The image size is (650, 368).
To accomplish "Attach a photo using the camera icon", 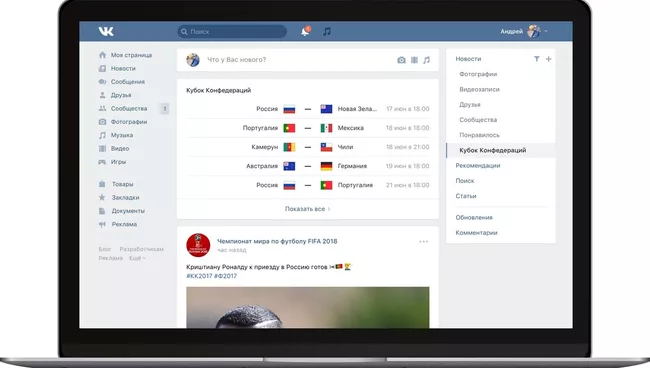I will coord(401,60).
